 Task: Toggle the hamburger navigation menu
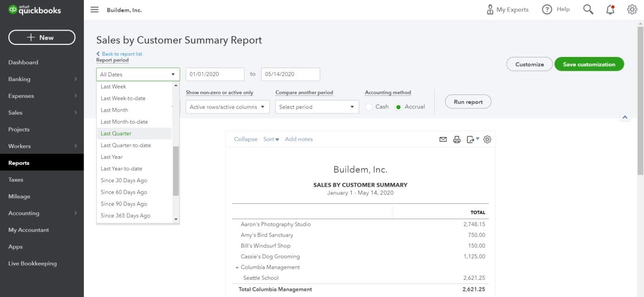point(95,10)
